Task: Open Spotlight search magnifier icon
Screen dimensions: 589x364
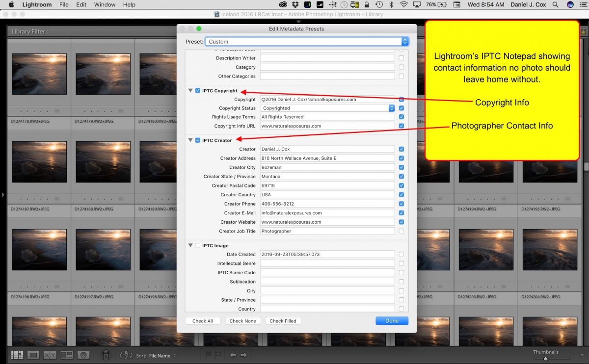Action: 556,4
